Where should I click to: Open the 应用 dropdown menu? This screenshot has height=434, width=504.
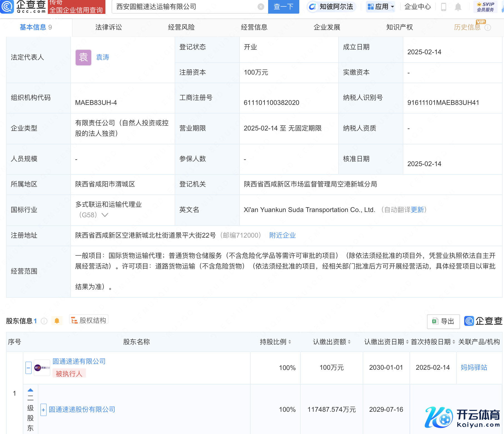(x=381, y=7)
